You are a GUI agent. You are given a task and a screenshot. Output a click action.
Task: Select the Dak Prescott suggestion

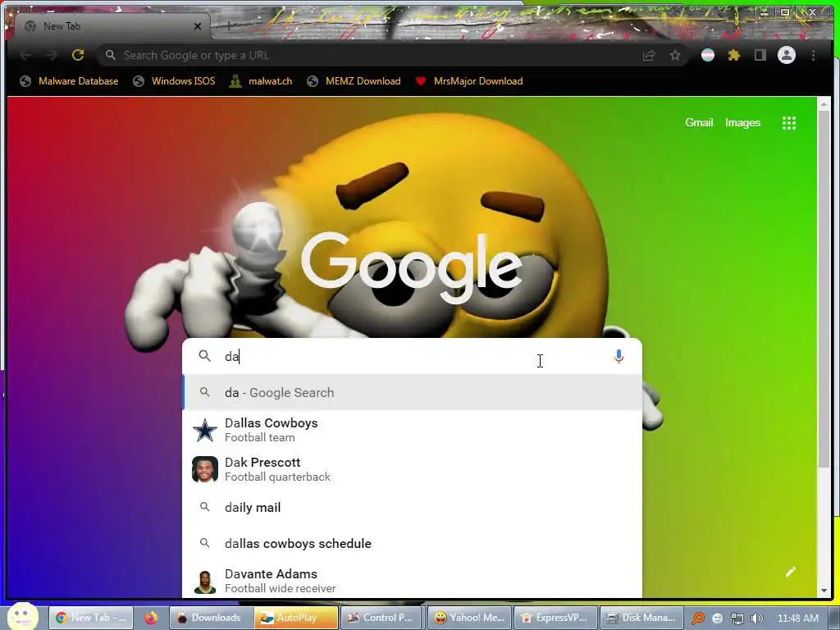coord(413,469)
